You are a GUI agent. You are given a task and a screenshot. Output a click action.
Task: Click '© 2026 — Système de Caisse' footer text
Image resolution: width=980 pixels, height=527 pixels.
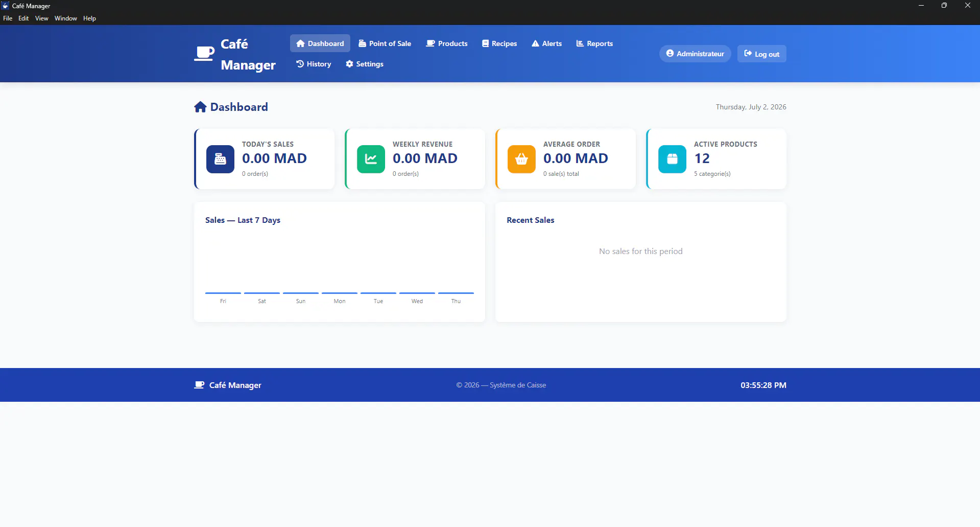click(x=501, y=385)
